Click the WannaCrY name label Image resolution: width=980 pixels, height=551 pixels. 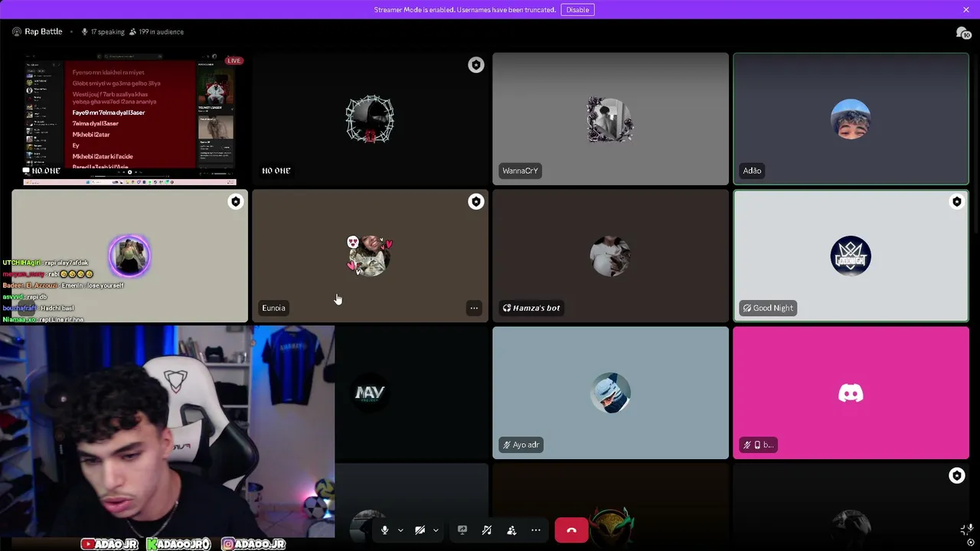click(520, 171)
